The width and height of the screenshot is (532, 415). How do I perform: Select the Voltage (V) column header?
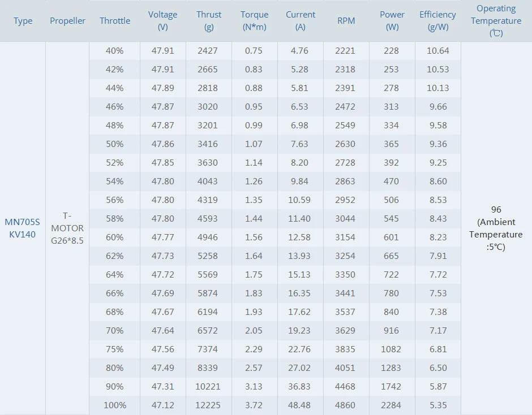pyautogui.click(x=163, y=21)
